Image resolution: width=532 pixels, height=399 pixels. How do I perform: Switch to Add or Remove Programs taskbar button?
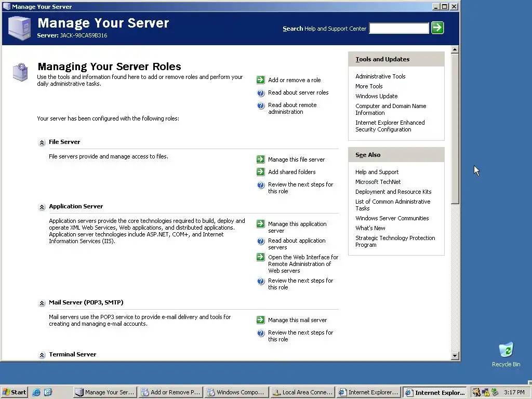[171, 392]
